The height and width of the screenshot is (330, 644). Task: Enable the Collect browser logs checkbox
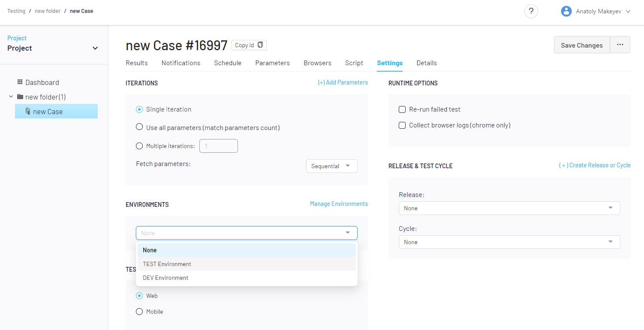pyautogui.click(x=402, y=125)
